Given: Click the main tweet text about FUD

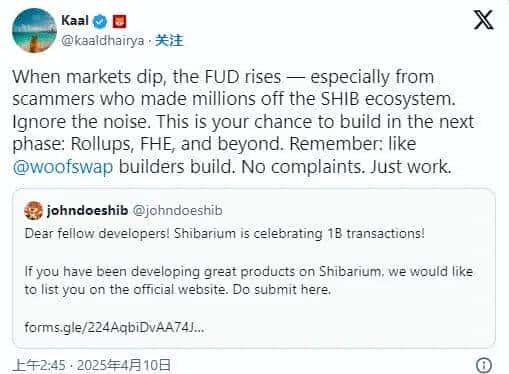Looking at the screenshot, I should (243, 121).
